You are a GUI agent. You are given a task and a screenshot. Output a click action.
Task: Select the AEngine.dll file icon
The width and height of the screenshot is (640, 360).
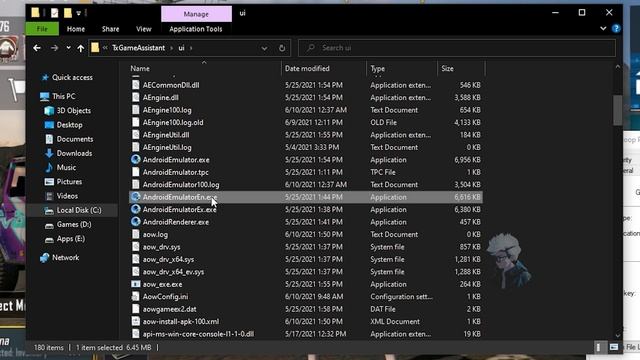[136, 98]
